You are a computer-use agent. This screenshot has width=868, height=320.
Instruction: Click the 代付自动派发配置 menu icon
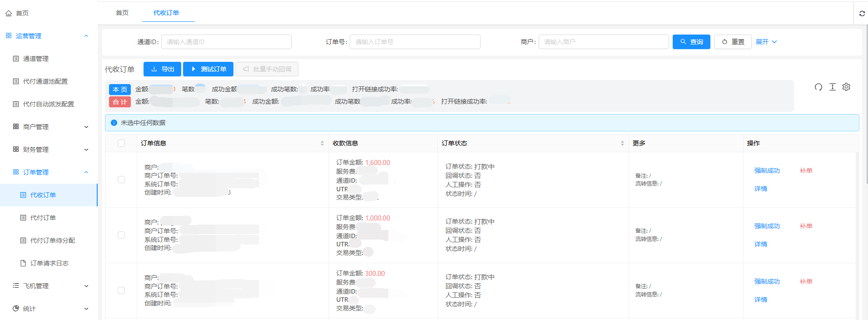tap(16, 104)
